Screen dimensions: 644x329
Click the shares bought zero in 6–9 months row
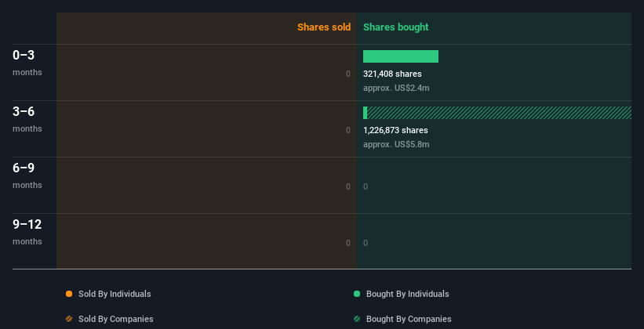tap(366, 186)
